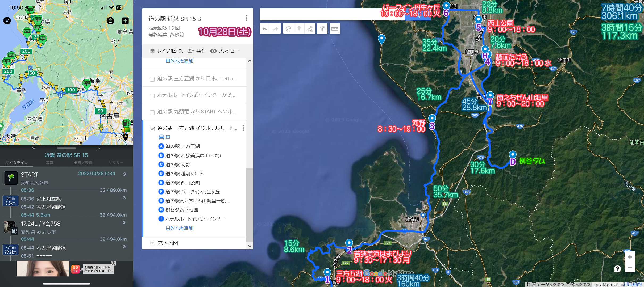Select stop B 道の駅 若狭美浜はまびより
644x287 pixels.
190,155
